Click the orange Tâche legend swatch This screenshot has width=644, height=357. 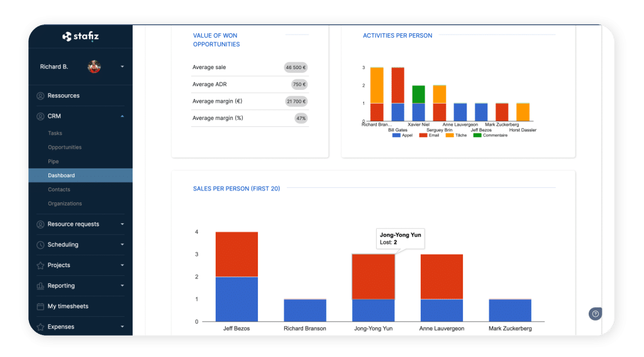(x=450, y=135)
